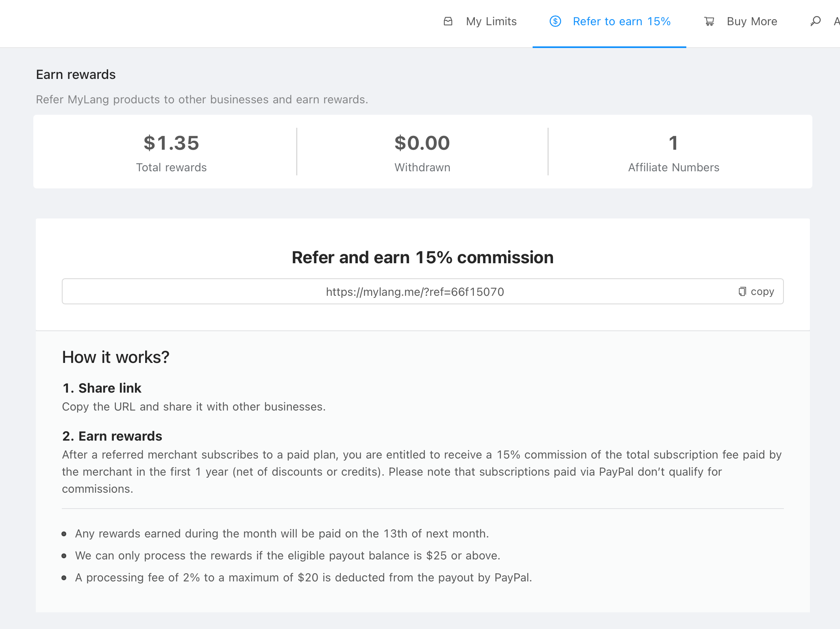Click the $1.35 Total rewards figure
The height and width of the screenshot is (629, 840).
coord(171,143)
